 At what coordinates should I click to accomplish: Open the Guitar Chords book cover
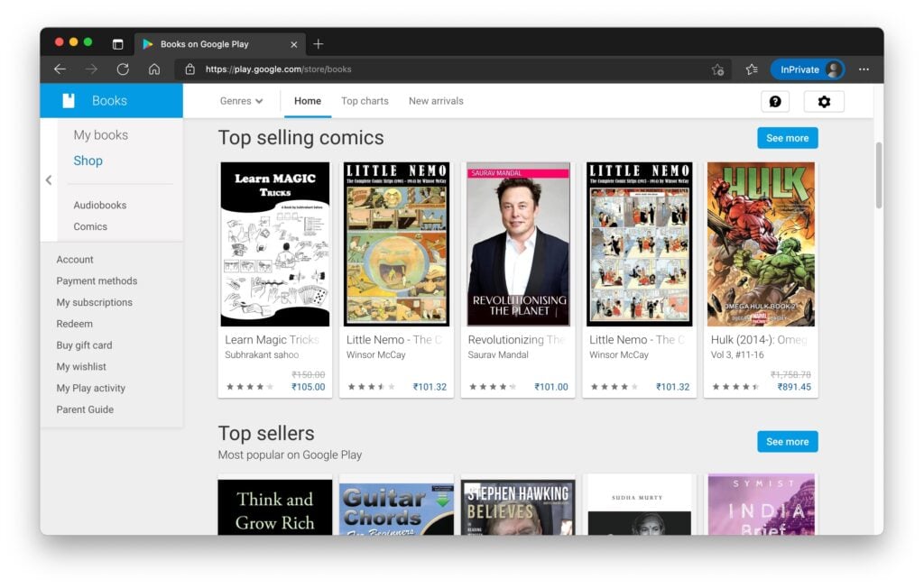397,509
